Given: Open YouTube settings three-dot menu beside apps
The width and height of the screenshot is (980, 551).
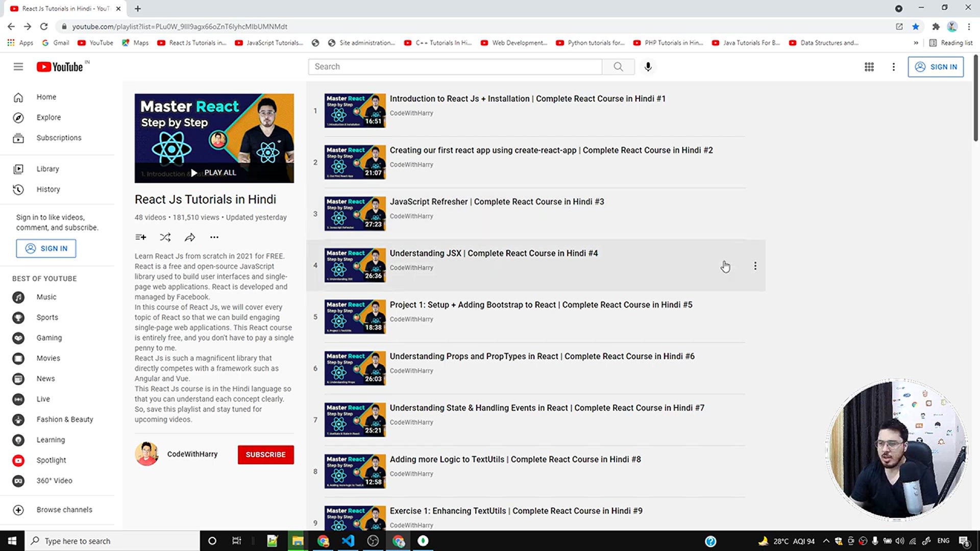Looking at the screenshot, I should tap(893, 67).
